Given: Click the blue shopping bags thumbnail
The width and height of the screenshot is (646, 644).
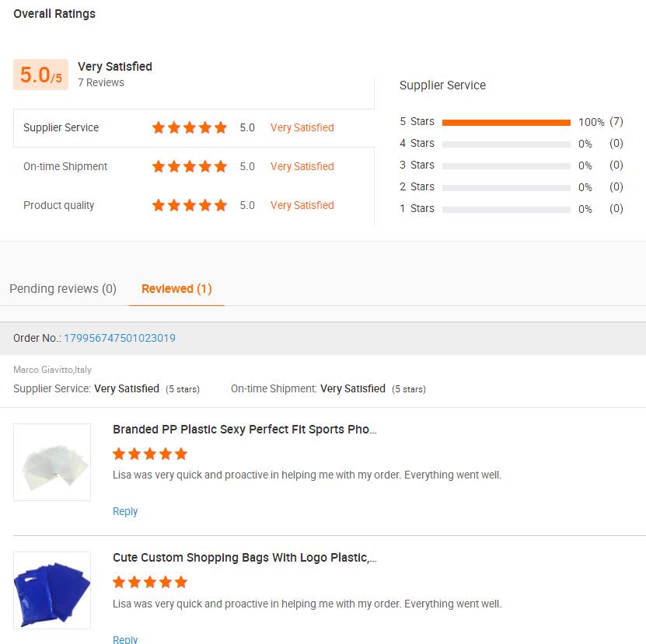Looking at the screenshot, I should [x=52, y=590].
